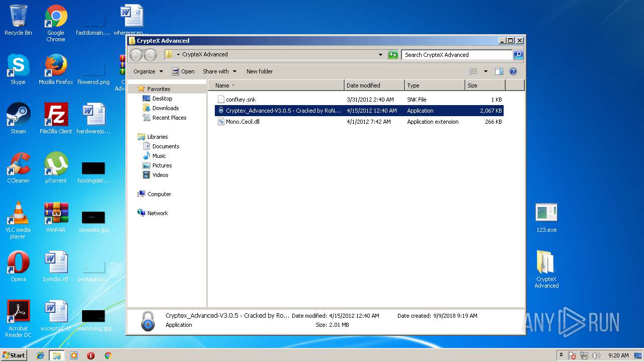Sort by Type column header

pos(435,85)
